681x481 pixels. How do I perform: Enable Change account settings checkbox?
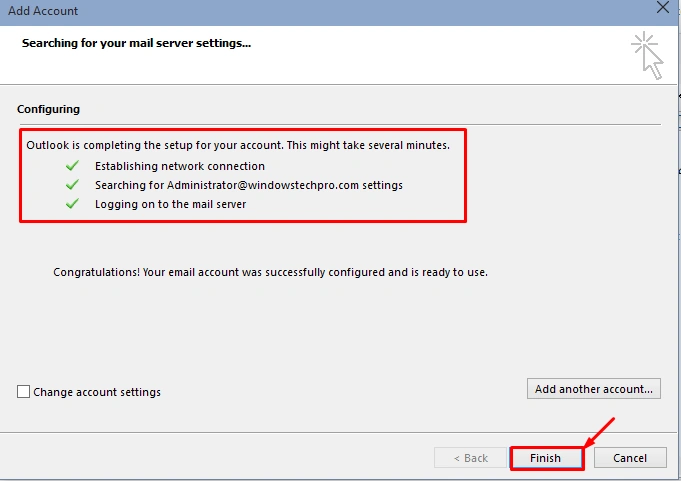pyautogui.click(x=23, y=392)
